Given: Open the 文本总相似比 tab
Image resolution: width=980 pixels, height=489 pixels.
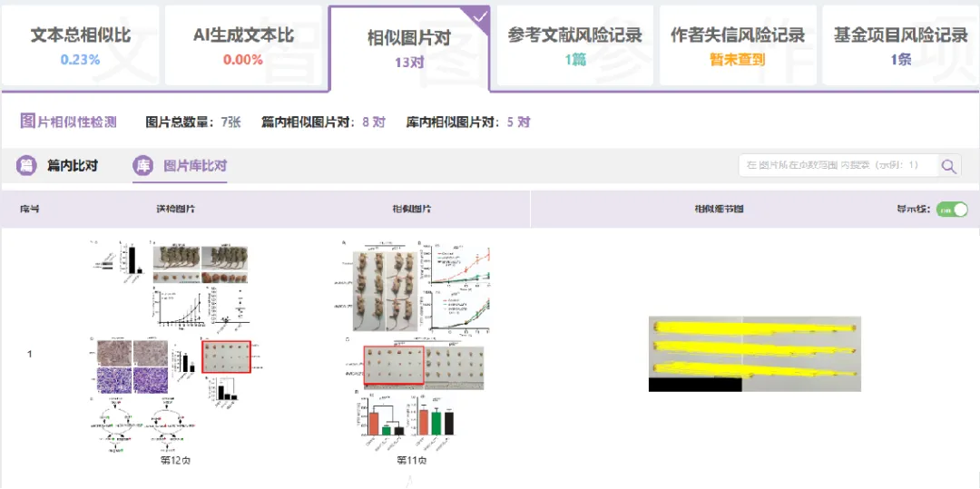Looking at the screenshot, I should click(81, 45).
